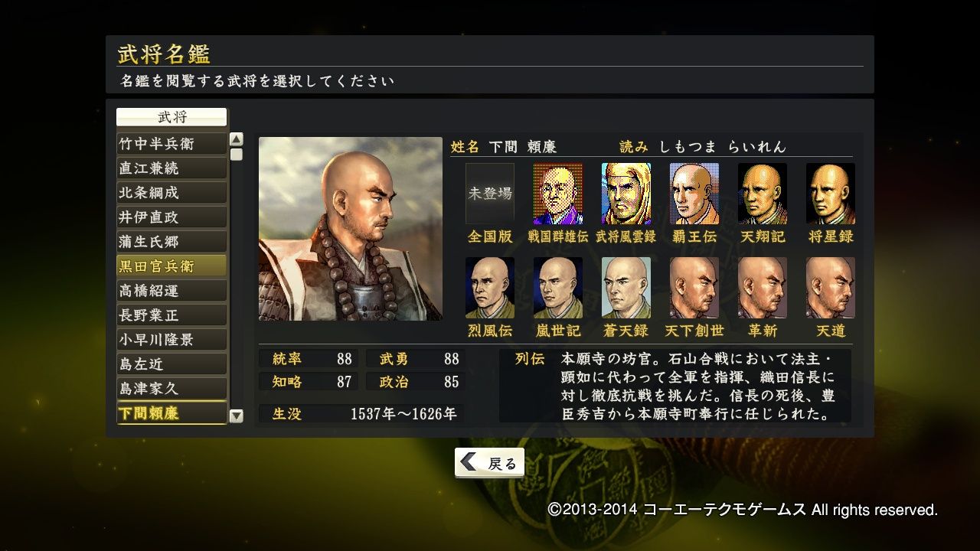Viewport: 980px width, 551px height.
Task: Click the large portrait of 下間頼廉
Action: [351, 229]
